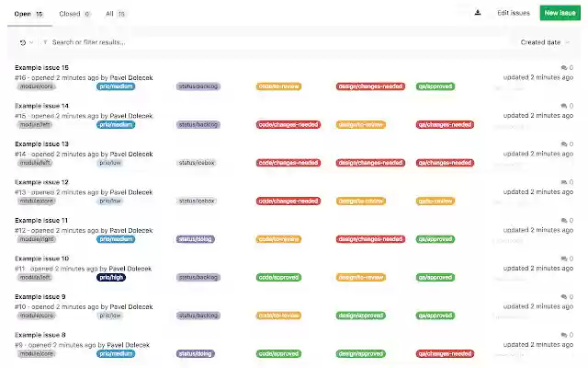588x368 pixels.
Task: Click status/icebox label on Example issue 13
Action: [197, 163]
